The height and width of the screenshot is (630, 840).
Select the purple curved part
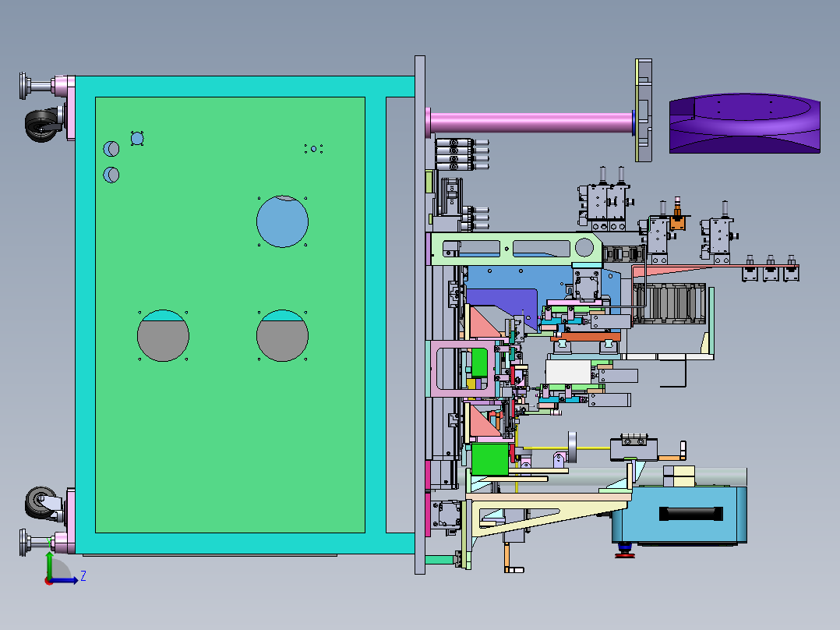(x=745, y=123)
